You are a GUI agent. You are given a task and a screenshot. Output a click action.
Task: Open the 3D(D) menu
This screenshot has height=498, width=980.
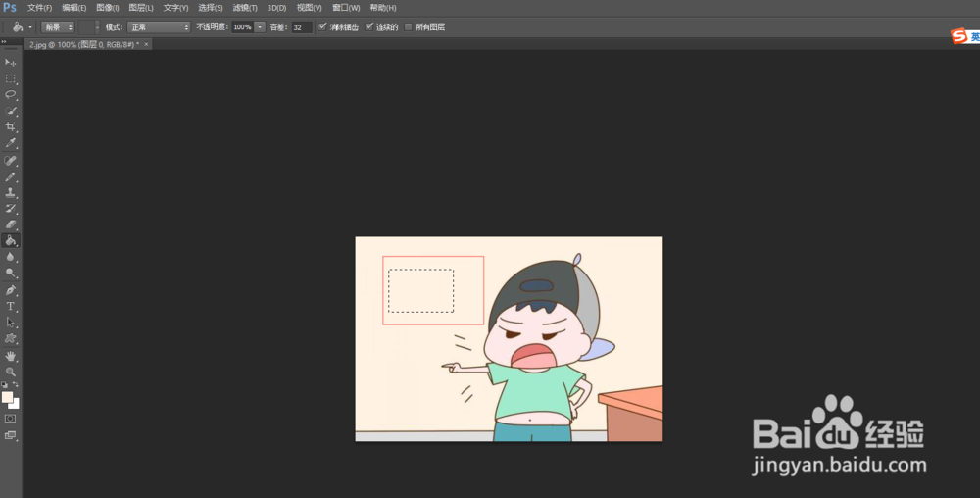click(276, 8)
